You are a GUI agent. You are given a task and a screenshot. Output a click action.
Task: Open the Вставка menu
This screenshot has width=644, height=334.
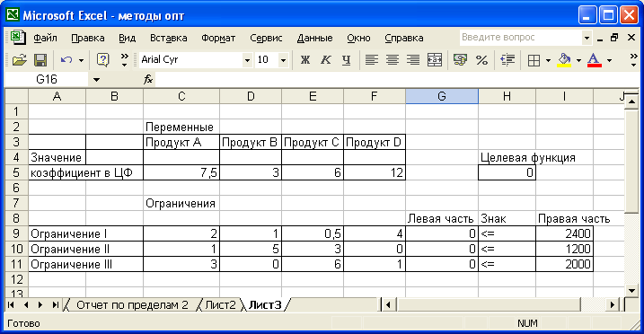coord(168,39)
